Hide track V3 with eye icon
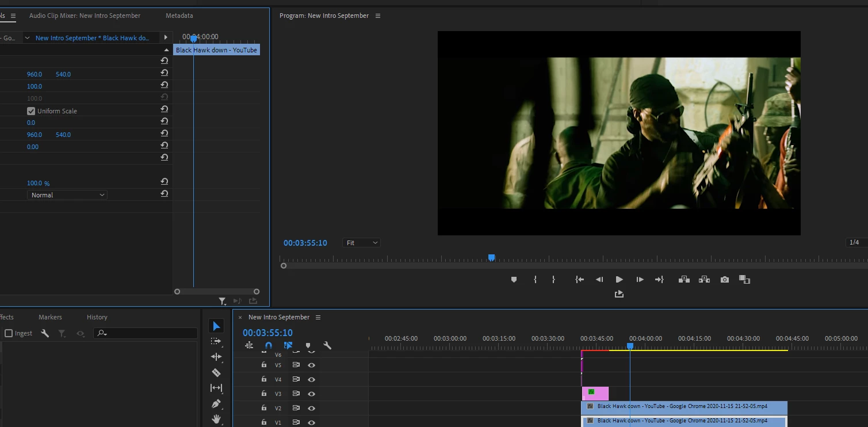The image size is (868, 427). pyautogui.click(x=311, y=394)
